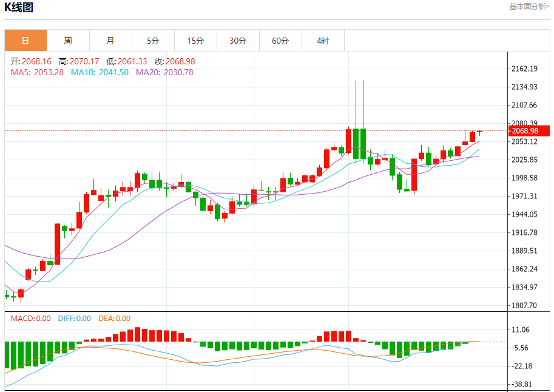Click the MA5: 2053.28 indicator label
The width and height of the screenshot is (554, 392).
coord(37,72)
